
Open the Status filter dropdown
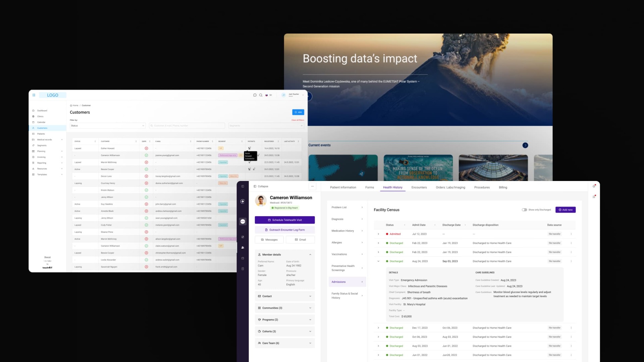click(x=107, y=126)
